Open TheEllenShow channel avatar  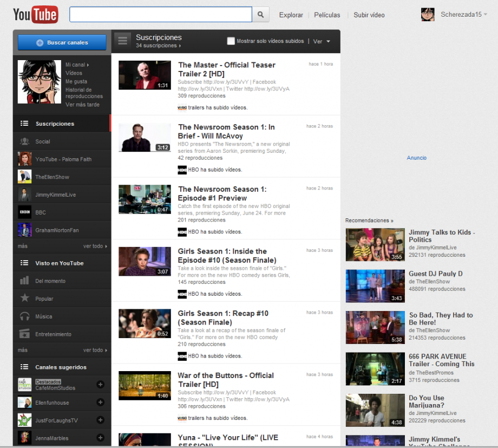point(24,177)
